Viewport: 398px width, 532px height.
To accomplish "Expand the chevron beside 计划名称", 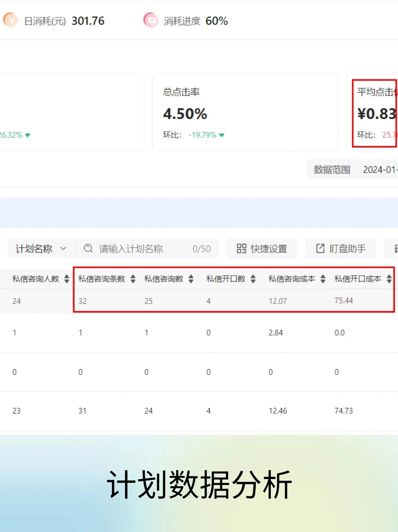I will point(63,249).
